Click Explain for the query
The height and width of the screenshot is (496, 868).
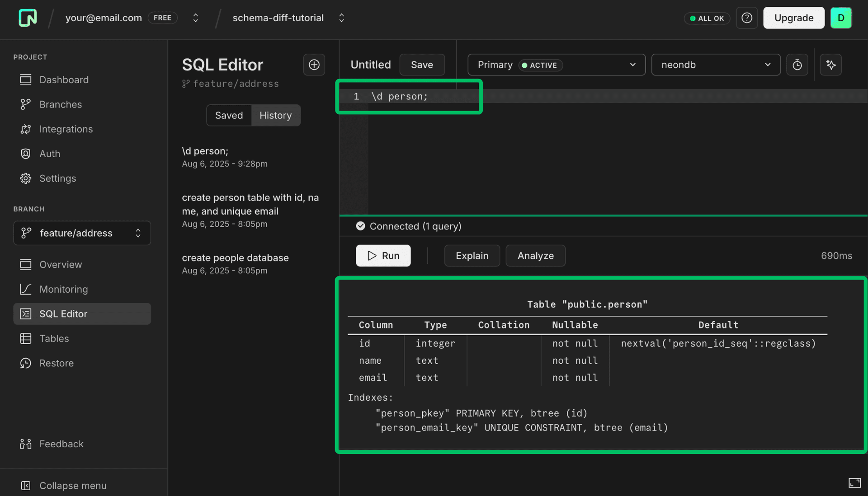pyautogui.click(x=472, y=256)
